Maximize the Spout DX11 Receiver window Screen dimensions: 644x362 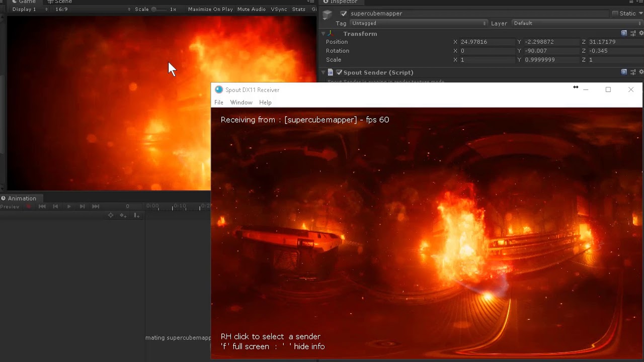(608, 89)
